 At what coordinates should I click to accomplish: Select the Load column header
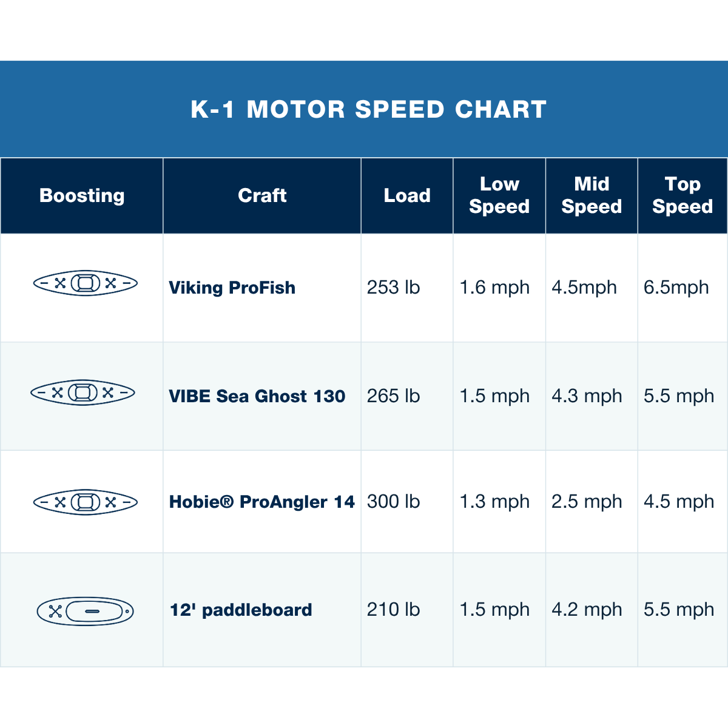[x=407, y=195]
